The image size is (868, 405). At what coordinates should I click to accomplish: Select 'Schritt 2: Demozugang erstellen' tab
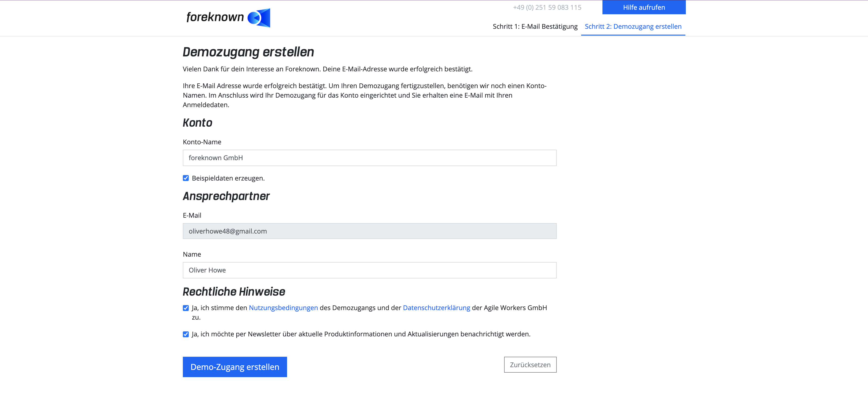[x=633, y=26]
